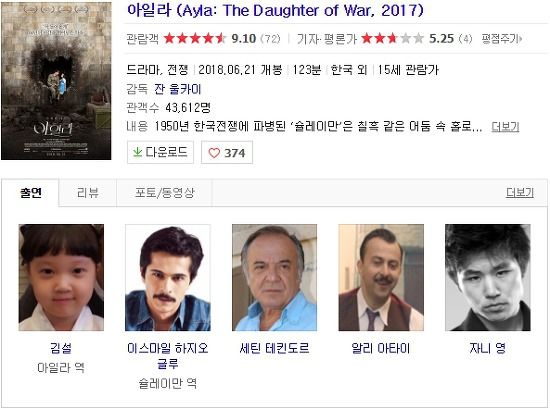The height and width of the screenshot is (409, 550).
Task: Open 알리 아타이's cast photo
Action: point(381,277)
